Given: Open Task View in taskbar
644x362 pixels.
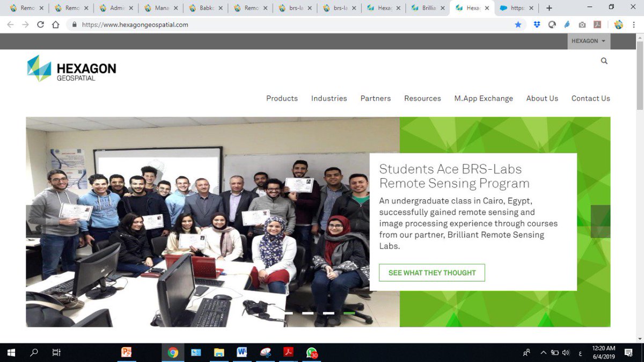Looking at the screenshot, I should [x=56, y=352].
